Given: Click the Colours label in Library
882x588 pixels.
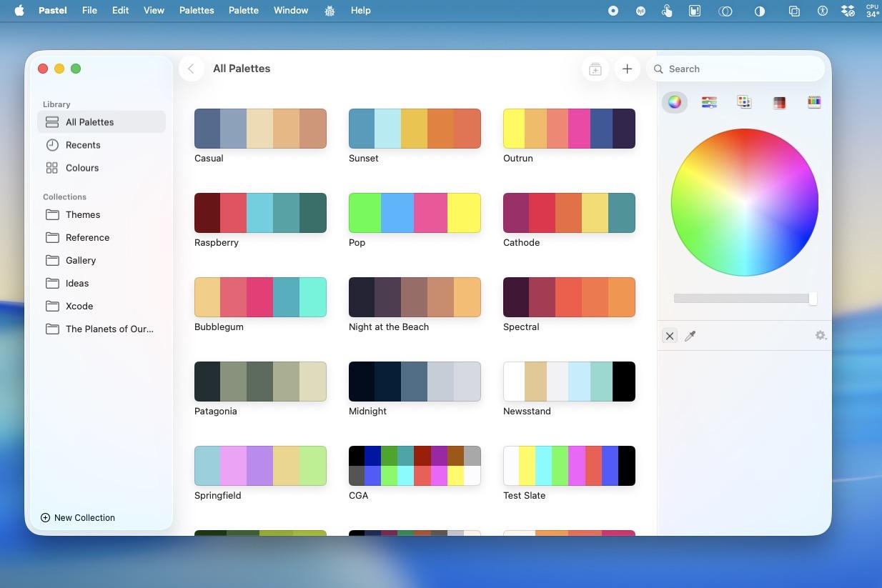Looking at the screenshot, I should 82,168.
